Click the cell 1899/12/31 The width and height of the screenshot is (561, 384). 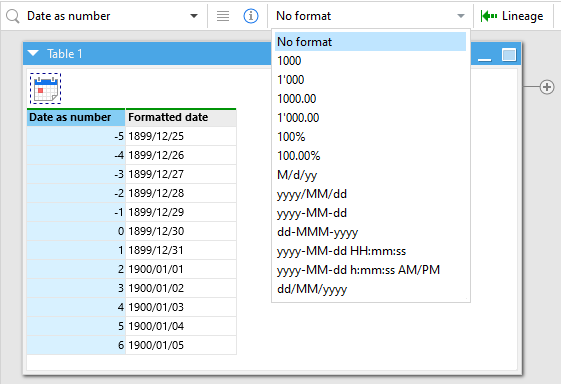[181, 250]
